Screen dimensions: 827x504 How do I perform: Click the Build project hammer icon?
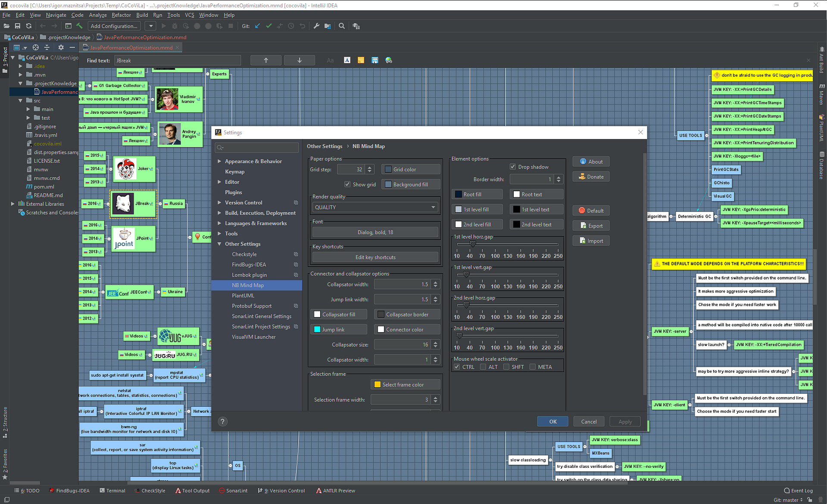coord(79,26)
